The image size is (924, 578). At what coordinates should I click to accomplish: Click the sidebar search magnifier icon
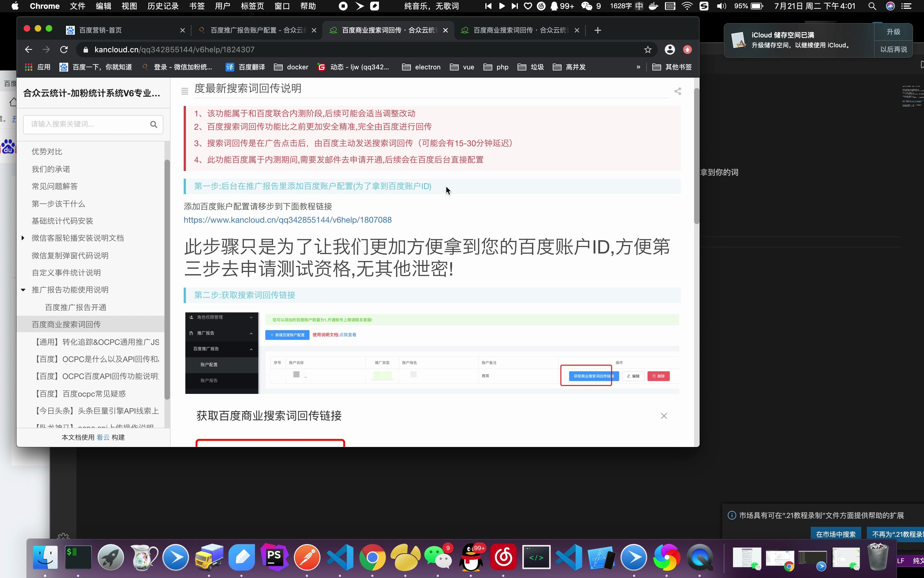(153, 124)
